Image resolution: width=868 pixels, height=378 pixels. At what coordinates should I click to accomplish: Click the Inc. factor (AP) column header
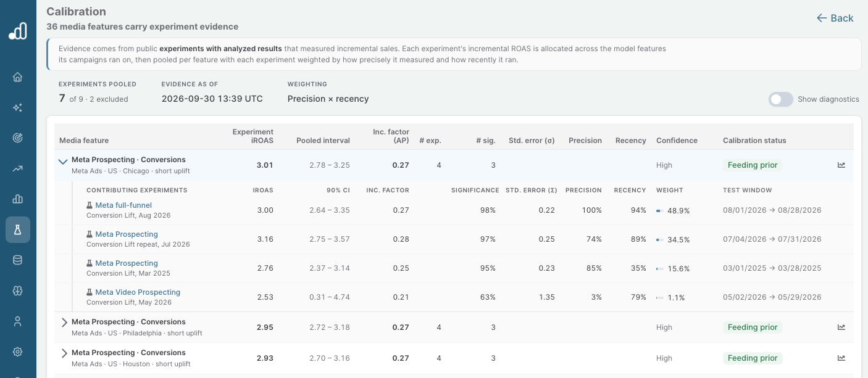391,136
